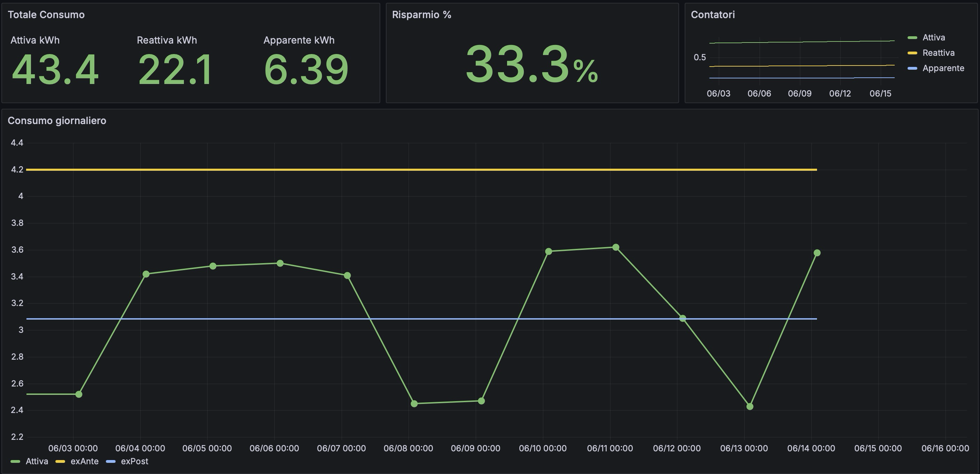Select the Apparente entry in the Contatori legend
This screenshot has height=474, width=980.
coord(943,69)
